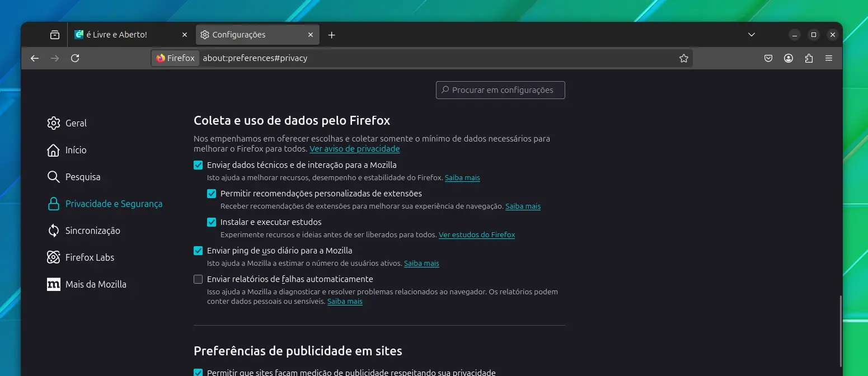
Task: Open the 'Ver estudos do Firefox' link
Action: click(477, 234)
